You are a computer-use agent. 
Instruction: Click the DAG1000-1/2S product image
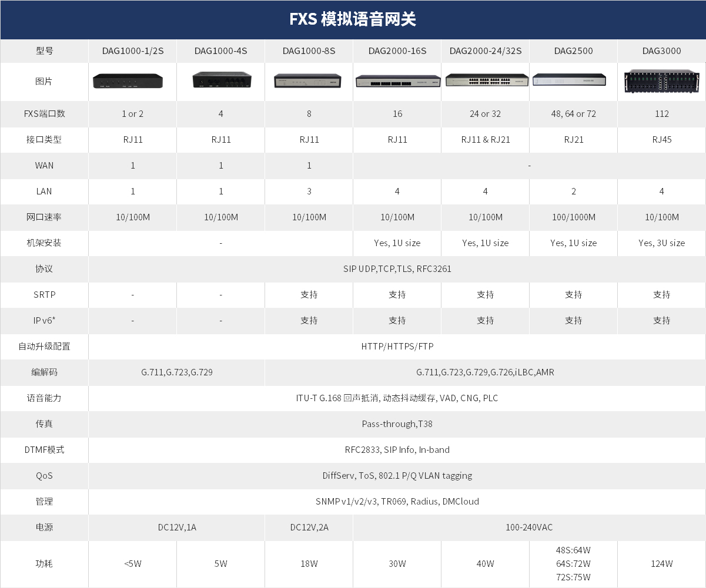click(x=128, y=81)
